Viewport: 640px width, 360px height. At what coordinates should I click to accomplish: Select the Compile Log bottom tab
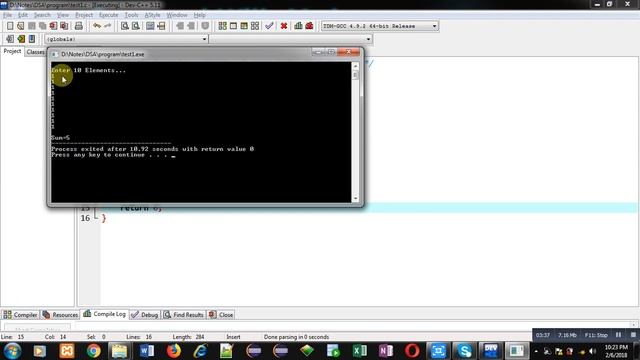pos(104,314)
